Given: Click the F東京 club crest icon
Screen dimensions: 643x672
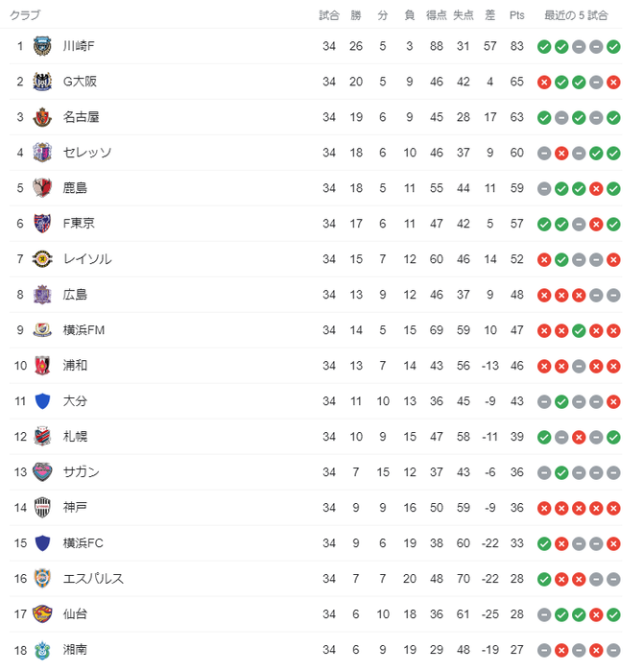Looking at the screenshot, I should [42, 224].
